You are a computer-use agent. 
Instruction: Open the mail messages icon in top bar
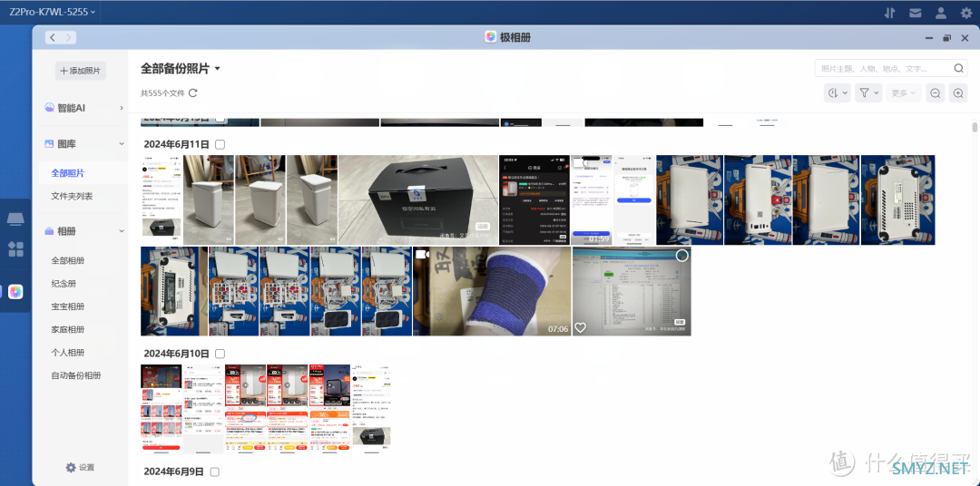(915, 13)
